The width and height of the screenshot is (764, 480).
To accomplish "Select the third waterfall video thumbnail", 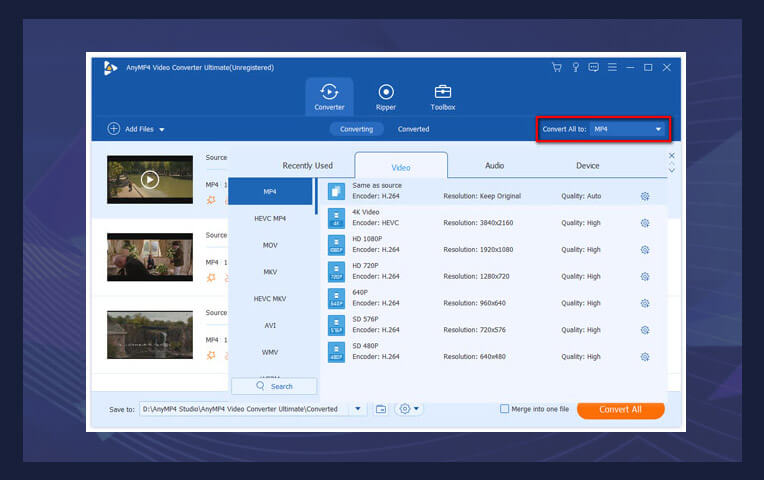I will (x=150, y=335).
